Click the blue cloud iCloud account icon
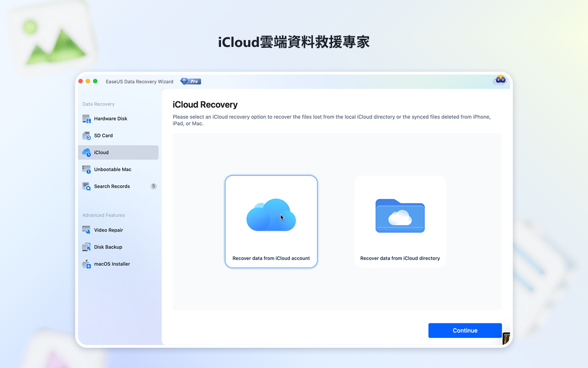The height and width of the screenshot is (368, 588). tap(271, 215)
